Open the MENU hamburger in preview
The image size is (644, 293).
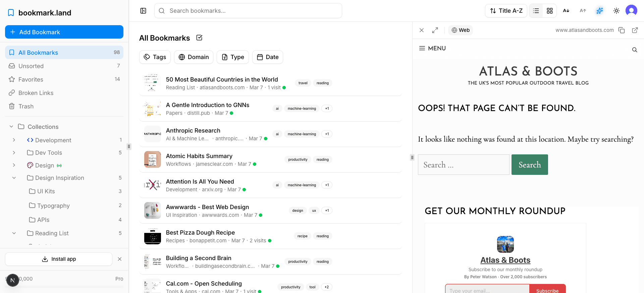coord(432,48)
